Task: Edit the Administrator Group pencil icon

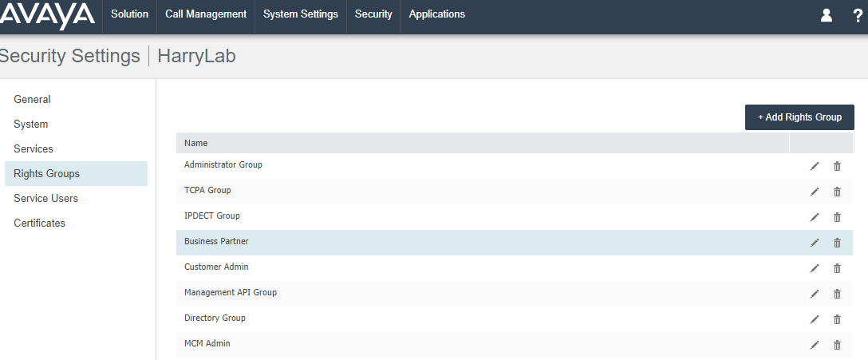Action: [x=815, y=166]
